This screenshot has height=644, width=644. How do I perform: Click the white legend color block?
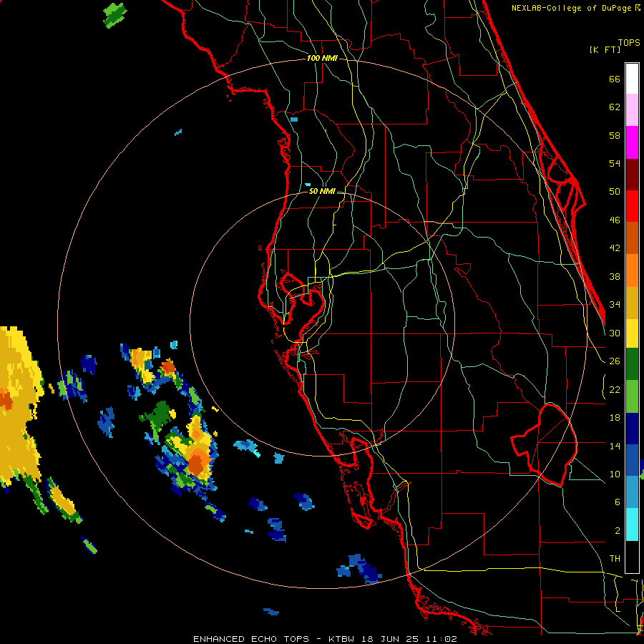[x=632, y=79]
